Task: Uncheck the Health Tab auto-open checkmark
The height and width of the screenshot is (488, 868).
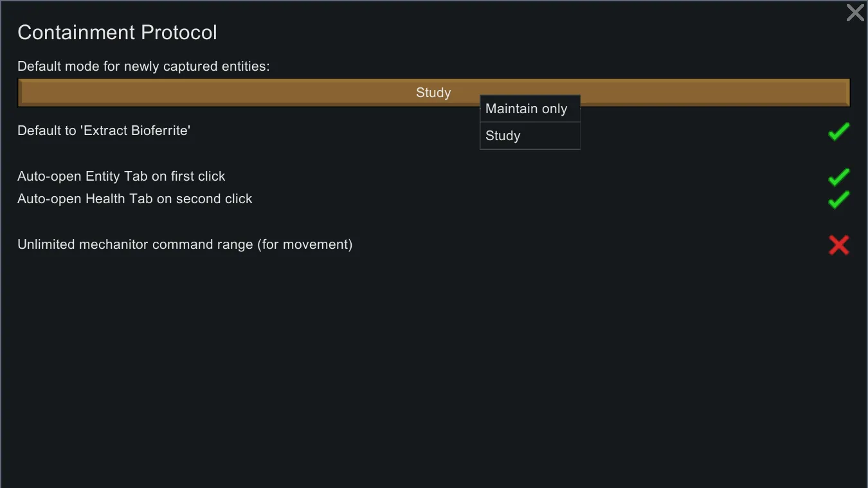Action: (838, 200)
